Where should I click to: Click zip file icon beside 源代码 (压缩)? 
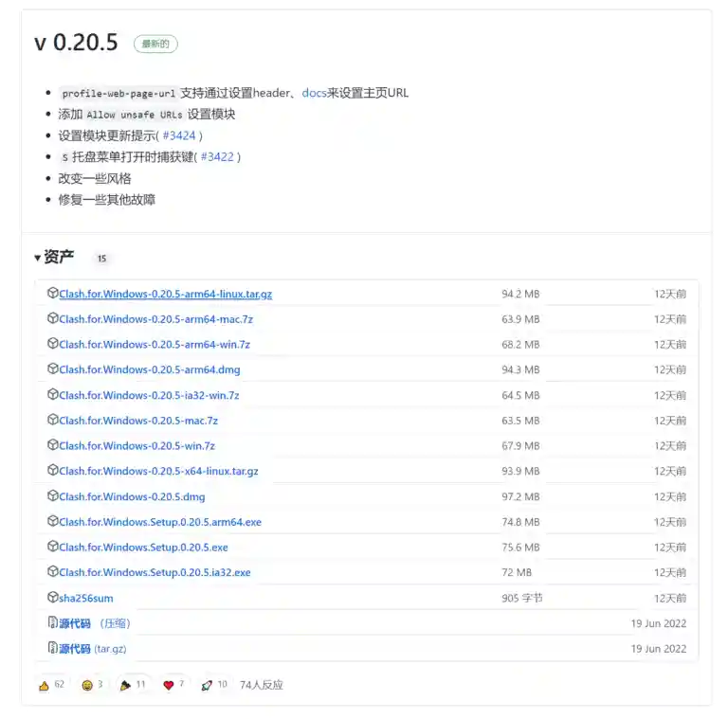(52, 622)
